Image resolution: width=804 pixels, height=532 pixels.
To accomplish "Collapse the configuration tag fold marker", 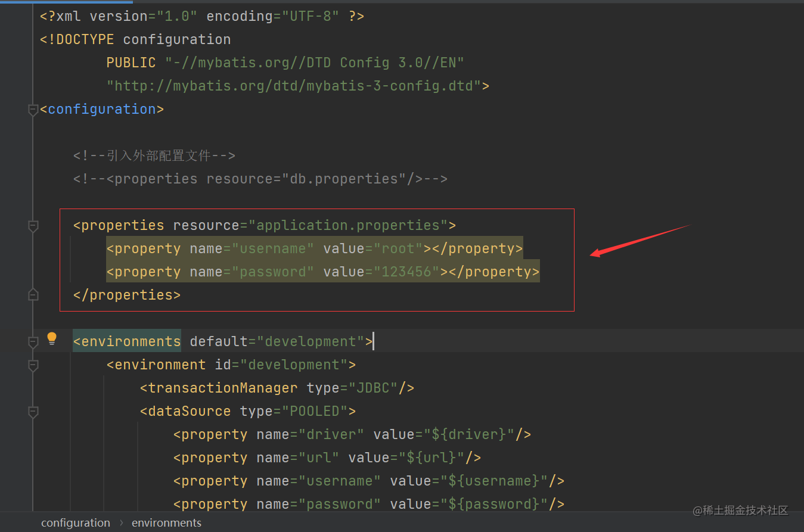I will point(33,110).
